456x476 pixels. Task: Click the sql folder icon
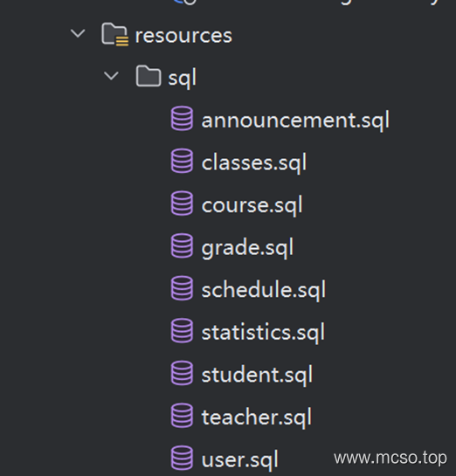(149, 76)
